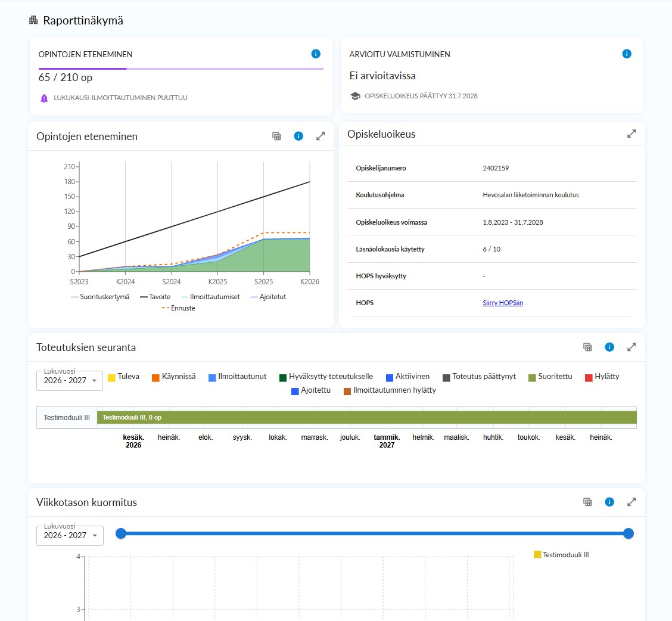This screenshot has height=621, width=672.
Task: Click the right handle of week range slider
Action: tap(629, 533)
